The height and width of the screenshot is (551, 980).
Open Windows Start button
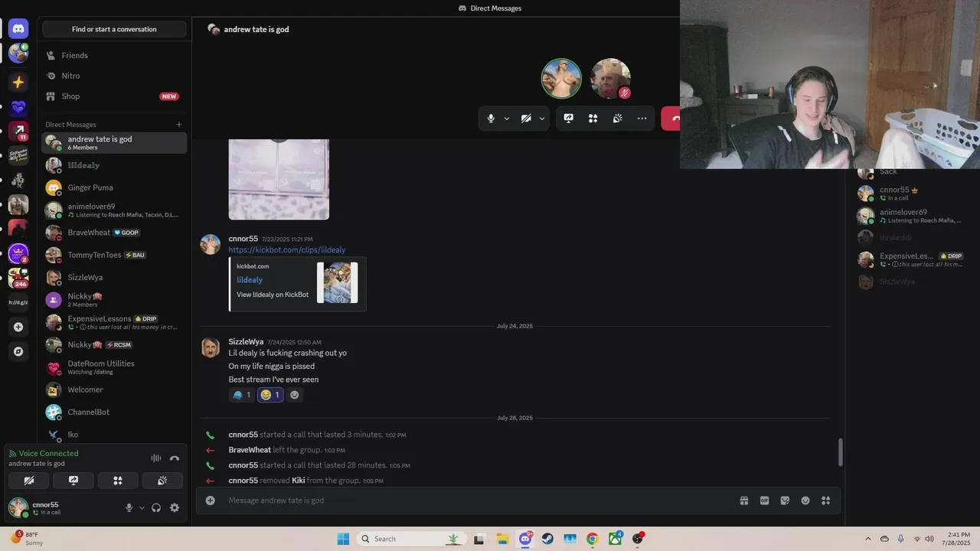(343, 539)
